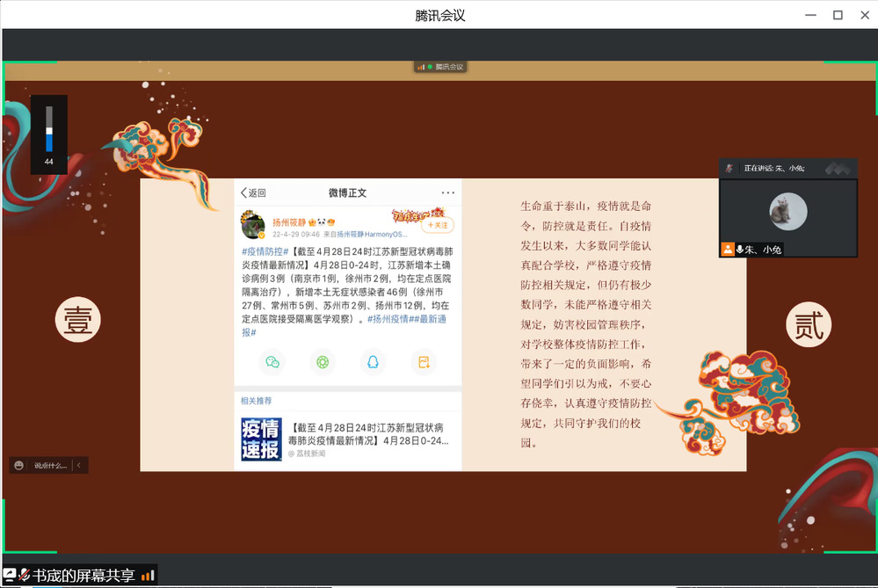Click the layout switch icon in speaker panel
This screenshot has height=588, width=878.
click(838, 168)
